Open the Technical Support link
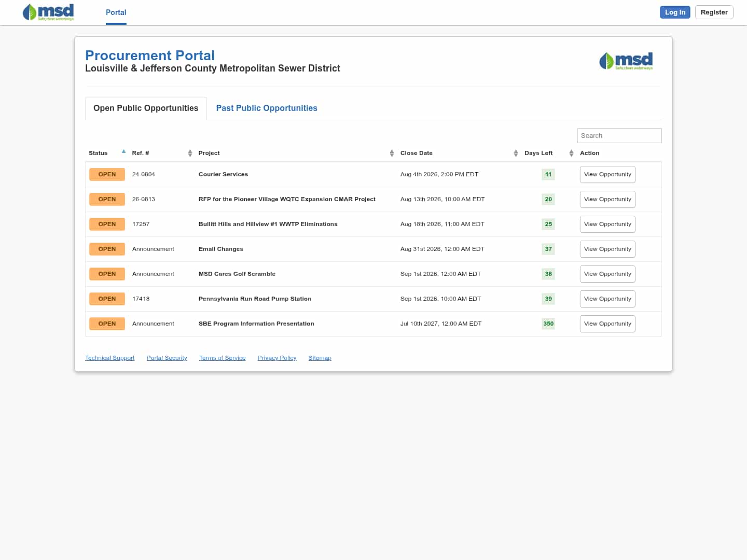This screenshot has height=560, width=747. click(109, 358)
